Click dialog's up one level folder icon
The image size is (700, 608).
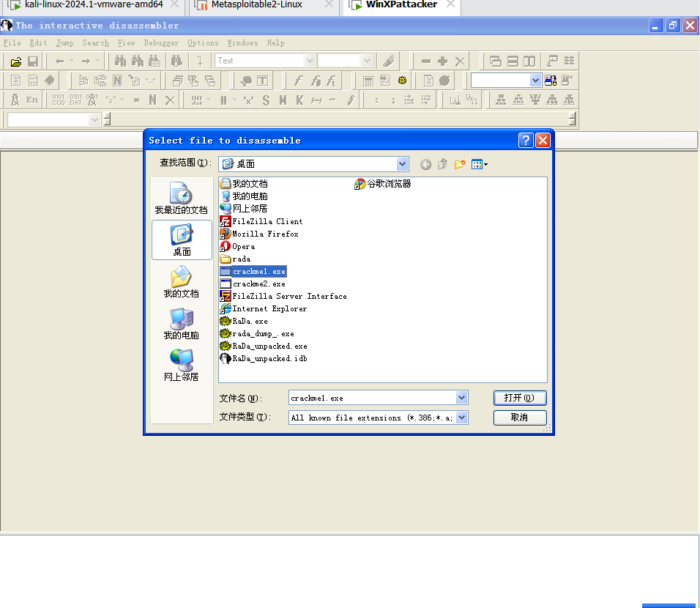click(x=442, y=164)
